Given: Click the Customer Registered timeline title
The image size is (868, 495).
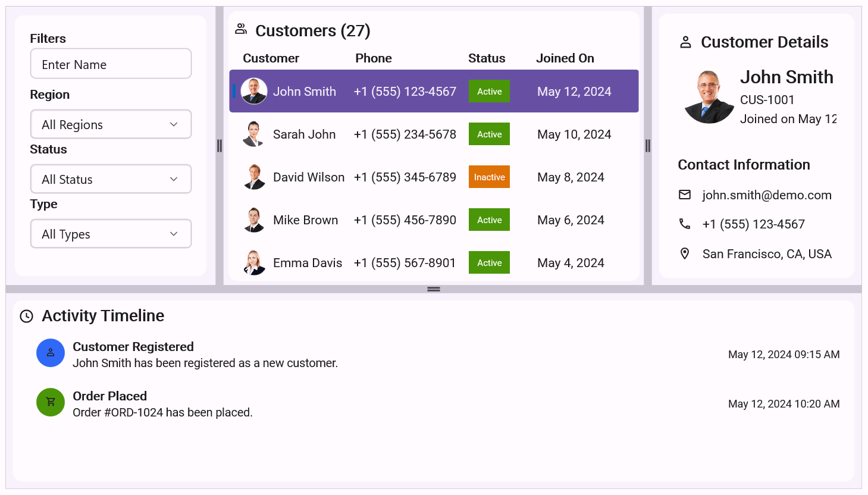Looking at the screenshot, I should pos(133,347).
